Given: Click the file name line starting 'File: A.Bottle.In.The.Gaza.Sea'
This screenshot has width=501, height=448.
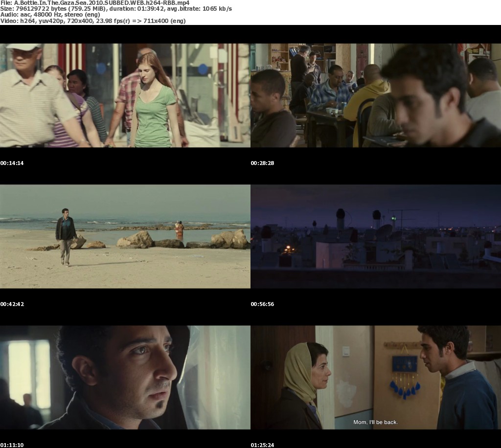Looking at the screenshot, I should click(95, 3).
